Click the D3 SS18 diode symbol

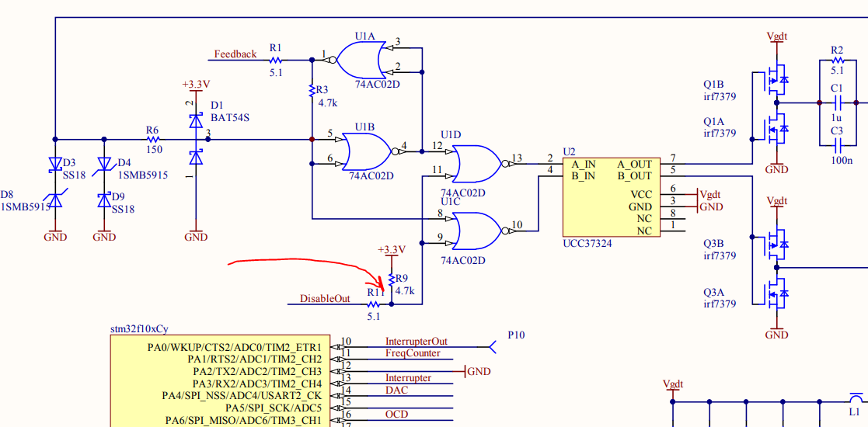(x=55, y=164)
